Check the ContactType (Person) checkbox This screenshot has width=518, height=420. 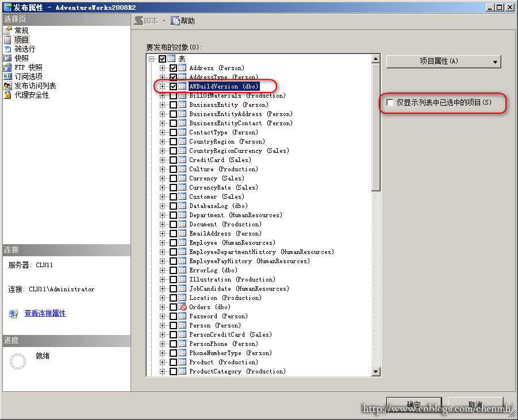pyautogui.click(x=174, y=132)
